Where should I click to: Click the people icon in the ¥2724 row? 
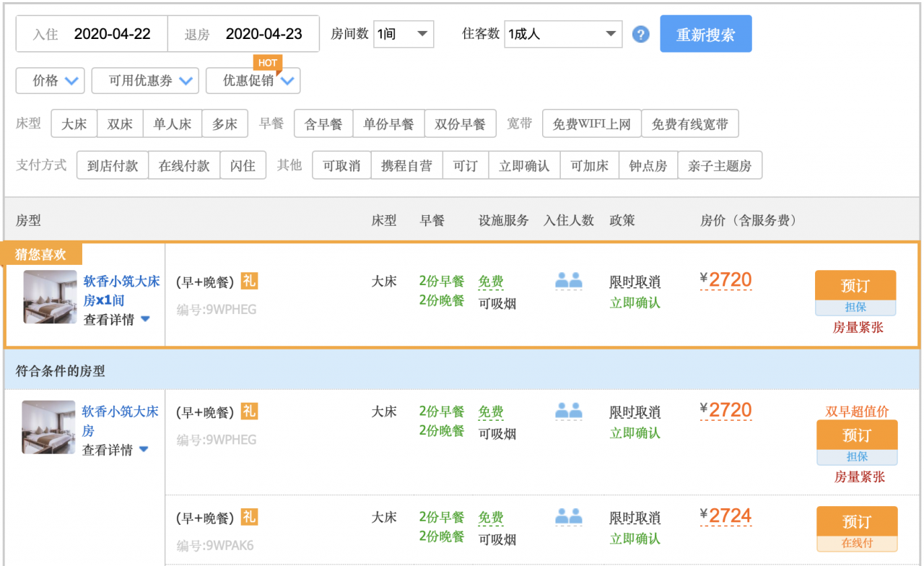pyautogui.click(x=568, y=517)
